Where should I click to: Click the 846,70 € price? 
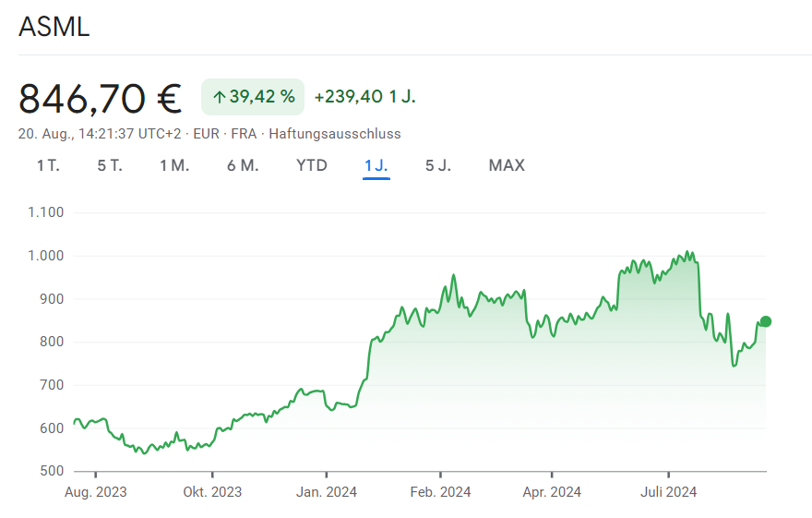click(x=101, y=99)
